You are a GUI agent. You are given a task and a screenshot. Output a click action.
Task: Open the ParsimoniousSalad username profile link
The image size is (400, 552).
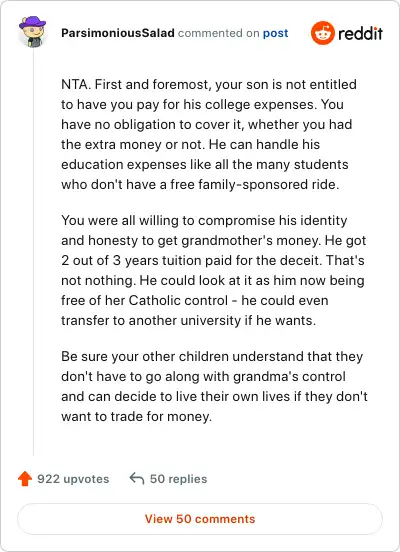click(118, 33)
